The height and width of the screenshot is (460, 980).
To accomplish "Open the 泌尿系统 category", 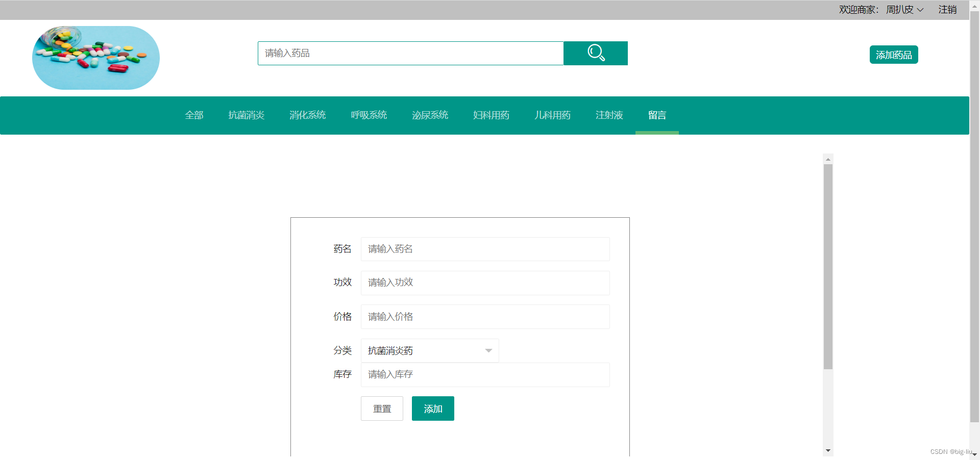I will 430,115.
